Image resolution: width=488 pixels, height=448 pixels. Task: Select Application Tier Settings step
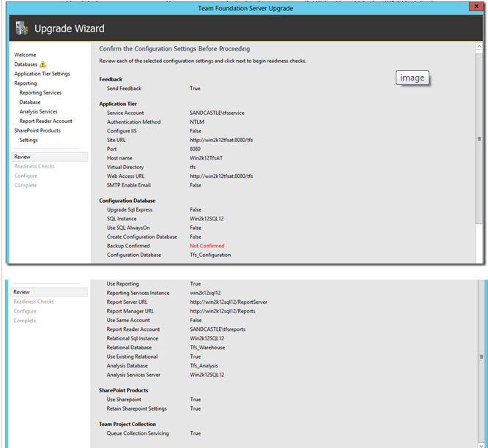42,74
